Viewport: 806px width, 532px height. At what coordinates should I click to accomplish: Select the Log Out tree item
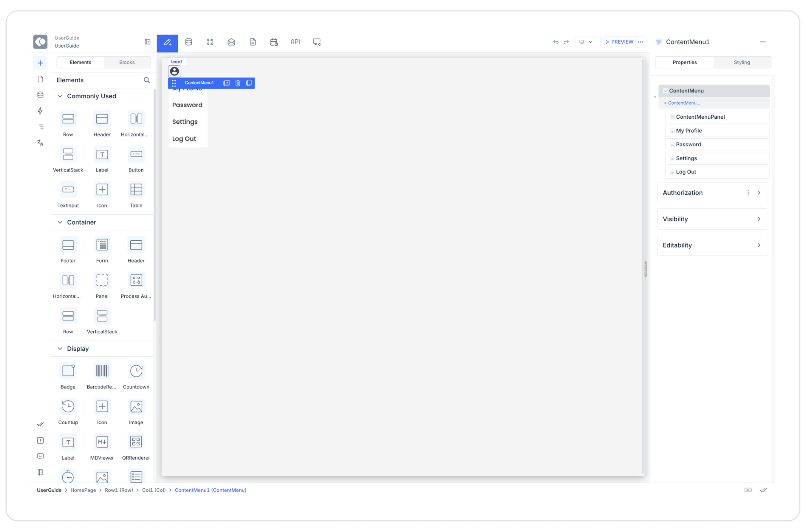click(x=686, y=172)
